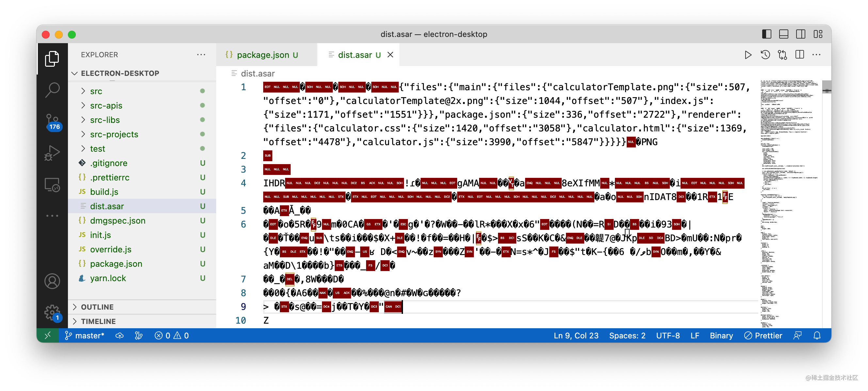This screenshot has height=391, width=868.
Task: Close the dist.asar tab
Action: [x=390, y=55]
